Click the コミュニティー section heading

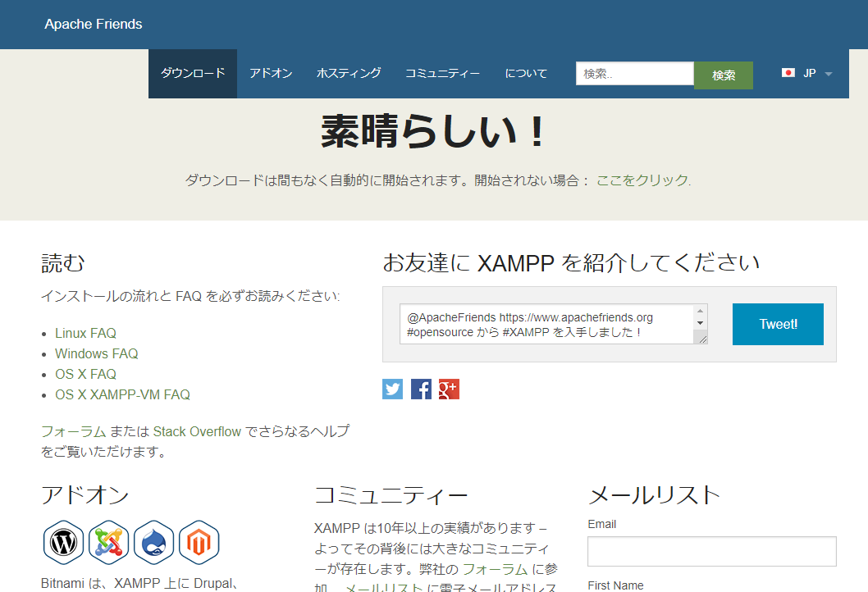pyautogui.click(x=391, y=494)
